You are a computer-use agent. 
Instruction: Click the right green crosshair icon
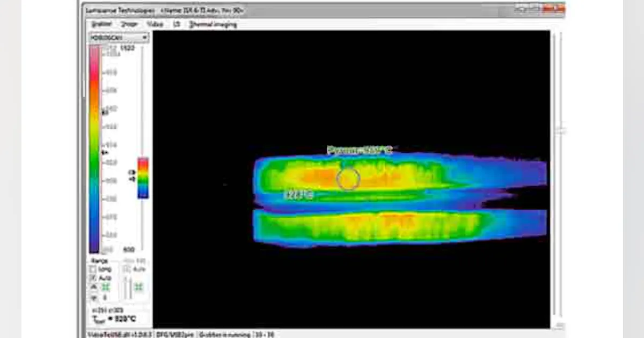tap(139, 288)
